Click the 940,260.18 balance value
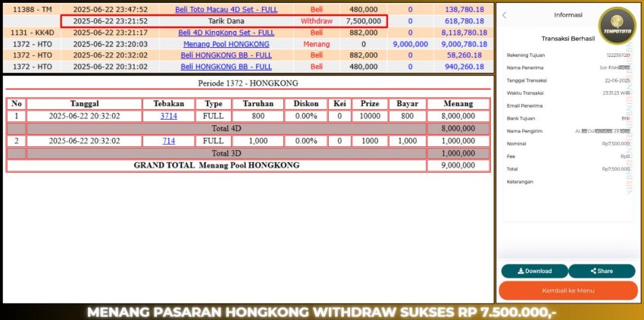644x320 pixels. coord(464,67)
